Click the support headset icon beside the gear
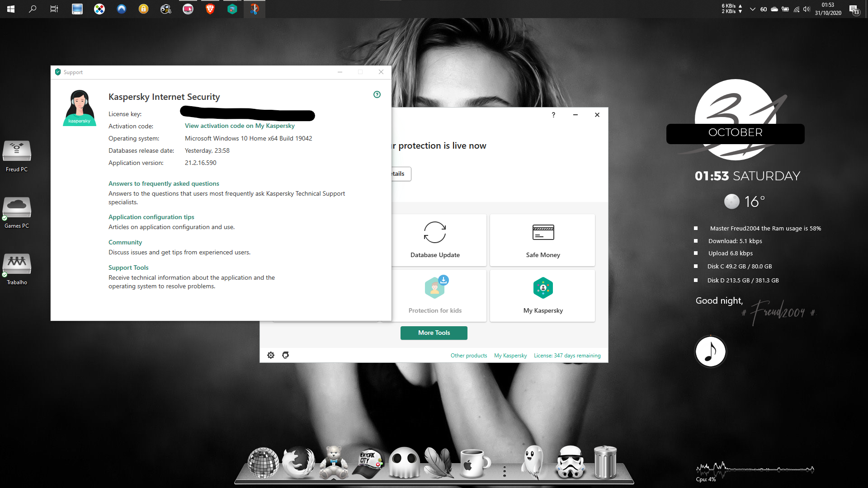 click(286, 355)
